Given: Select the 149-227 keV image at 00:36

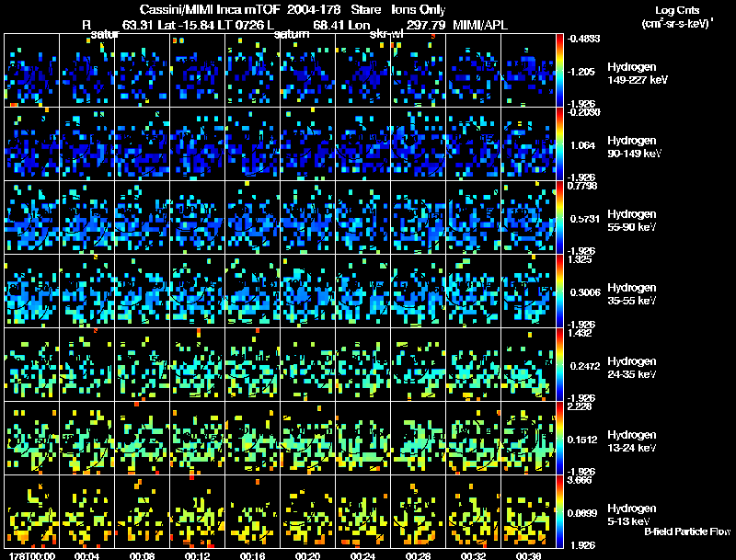Looking at the screenshot, I should click(528, 70).
